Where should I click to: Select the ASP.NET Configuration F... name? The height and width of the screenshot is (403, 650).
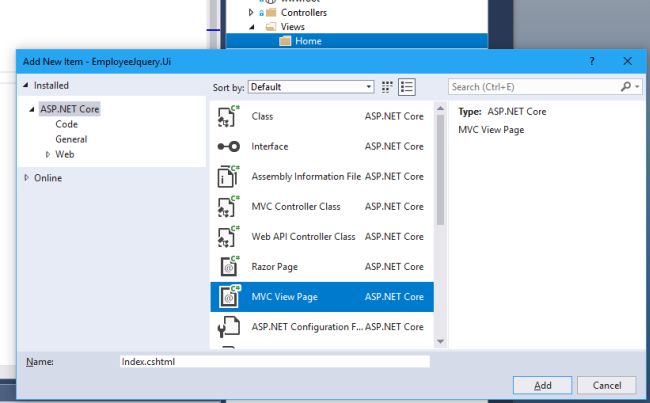[307, 327]
